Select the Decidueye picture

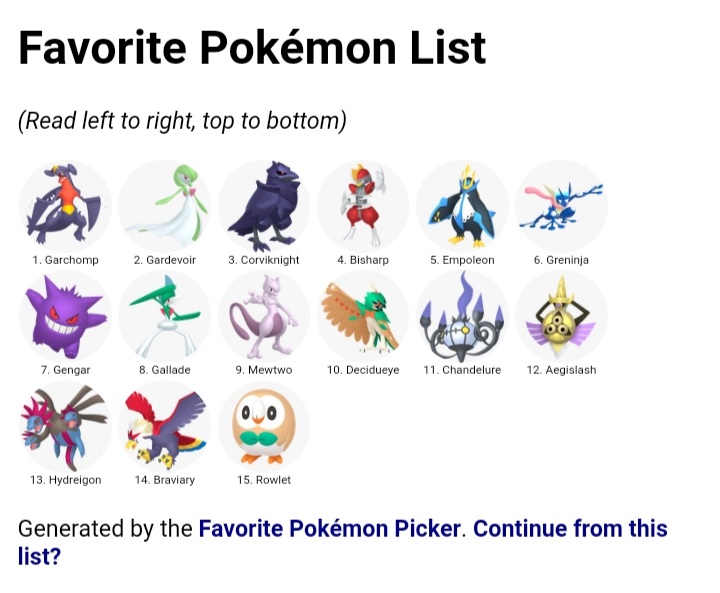click(x=363, y=316)
